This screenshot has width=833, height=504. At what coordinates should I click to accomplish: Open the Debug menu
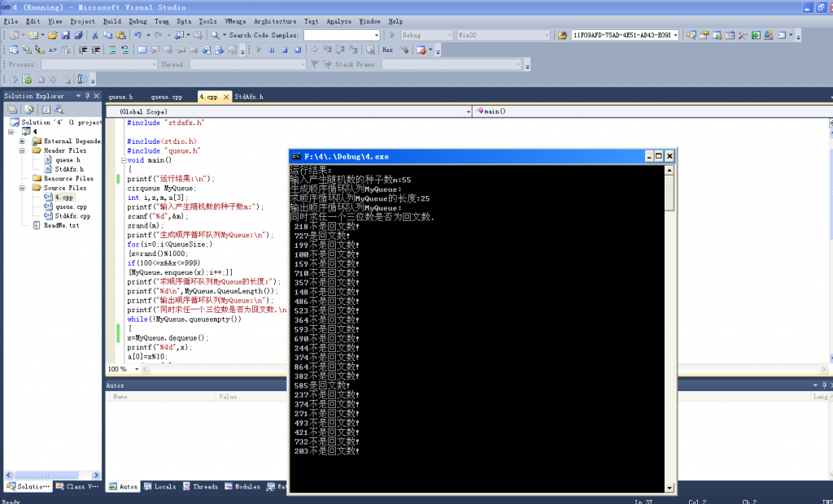coord(137,21)
